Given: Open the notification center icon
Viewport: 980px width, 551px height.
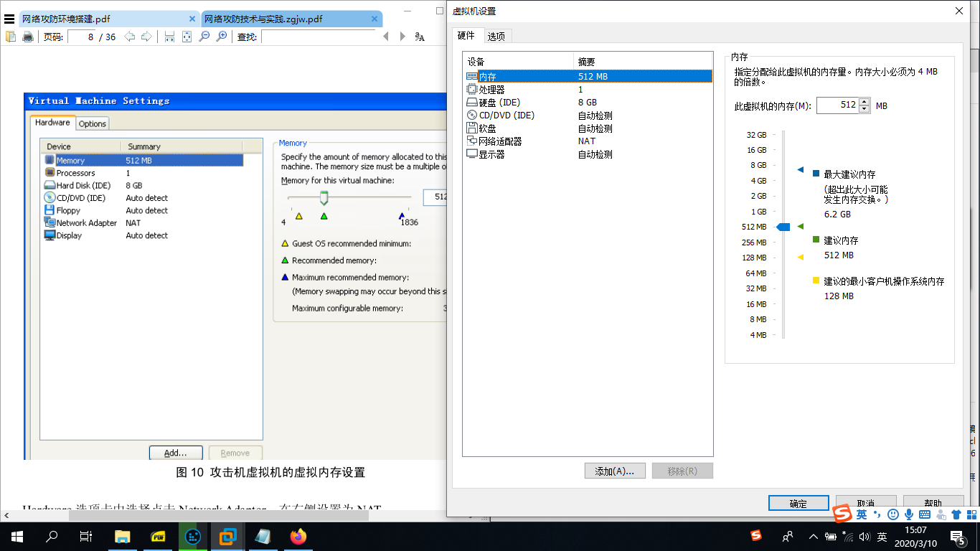Looking at the screenshot, I should [x=958, y=537].
